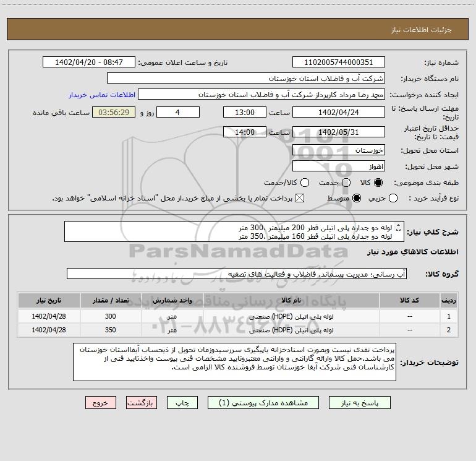
Task: Click quantity 350 in row 2
Action: (x=111, y=330)
